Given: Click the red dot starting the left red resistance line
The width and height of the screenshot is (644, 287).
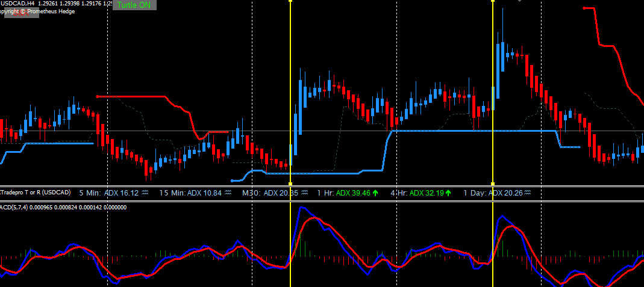Looking at the screenshot, I should (x=98, y=97).
